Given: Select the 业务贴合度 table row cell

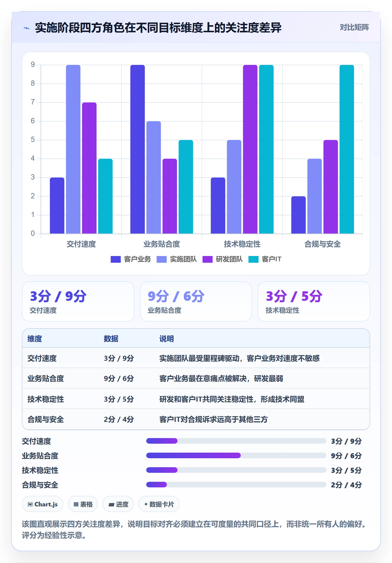Looking at the screenshot, I should pyautogui.click(x=46, y=378).
